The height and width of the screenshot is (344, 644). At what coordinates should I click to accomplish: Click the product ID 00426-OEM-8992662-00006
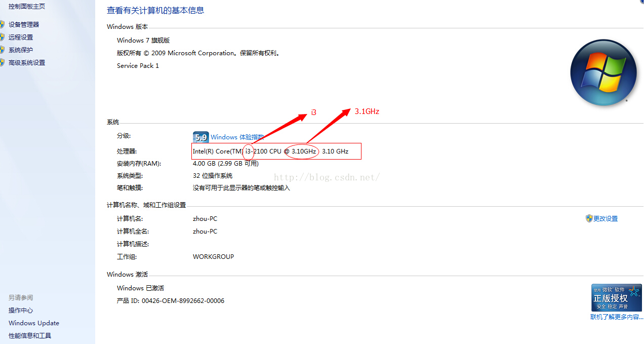click(183, 301)
